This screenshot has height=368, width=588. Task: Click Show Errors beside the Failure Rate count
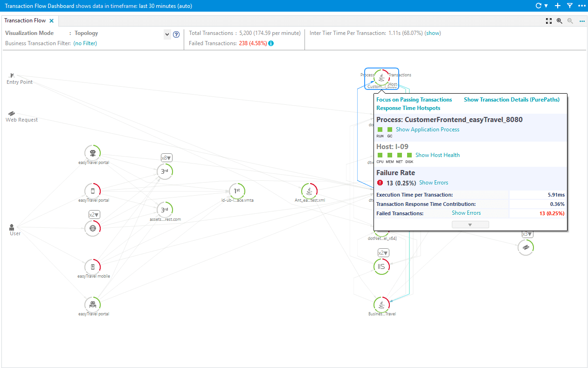(434, 183)
